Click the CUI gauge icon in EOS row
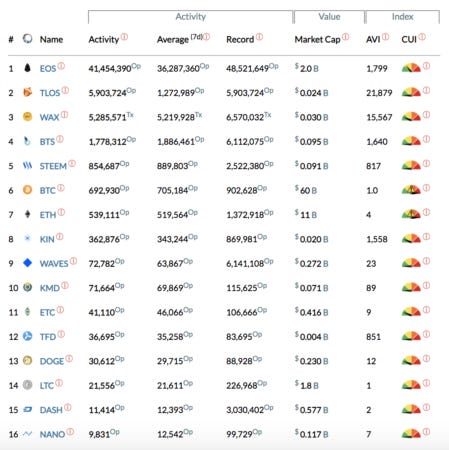The image size is (449, 450). click(411, 68)
